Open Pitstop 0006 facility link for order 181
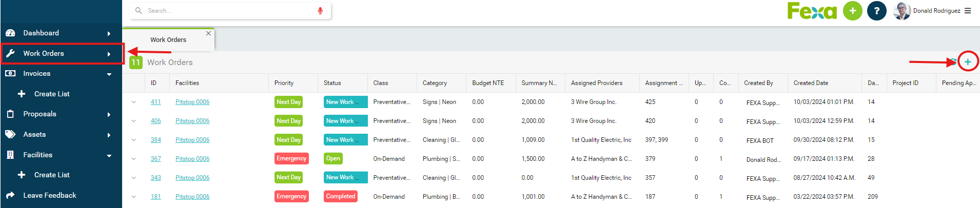This screenshot has height=208, width=980. (x=192, y=197)
